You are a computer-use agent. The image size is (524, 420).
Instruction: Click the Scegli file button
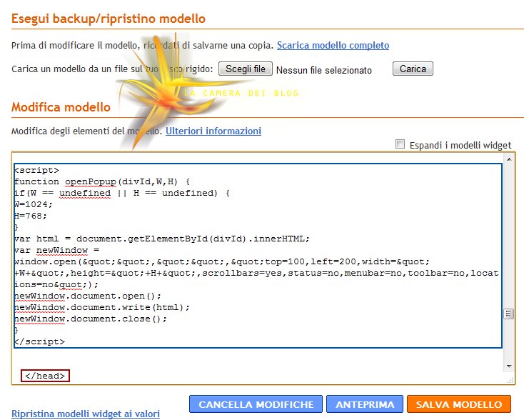tap(246, 69)
